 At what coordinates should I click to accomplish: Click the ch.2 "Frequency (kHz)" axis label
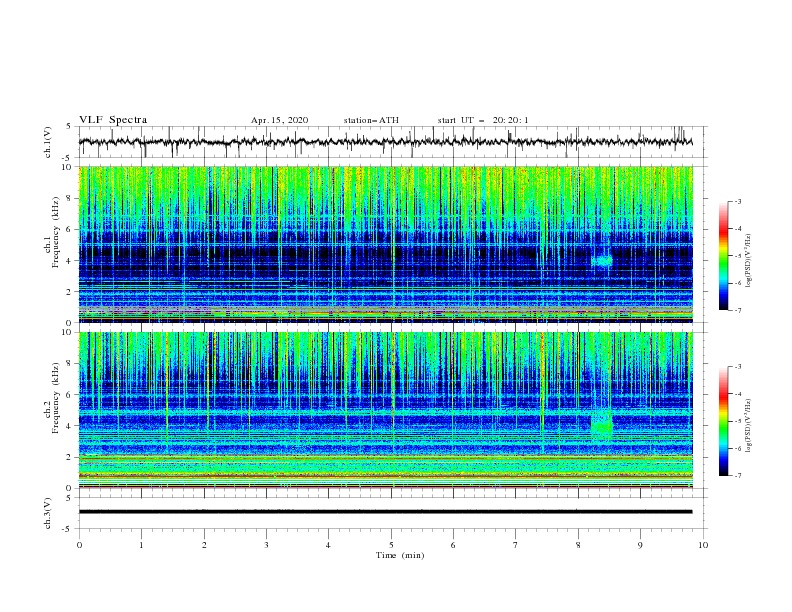[56, 398]
